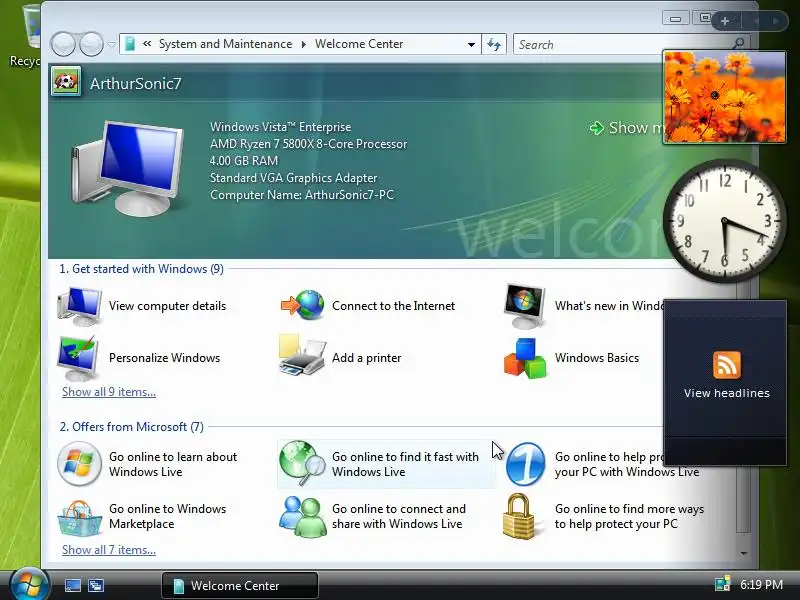
Task: Open the Personalize Windows icon
Action: click(79, 357)
